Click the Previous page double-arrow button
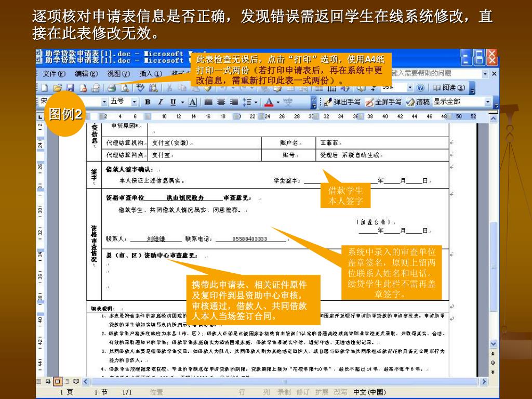The image size is (532, 399). 494,353
